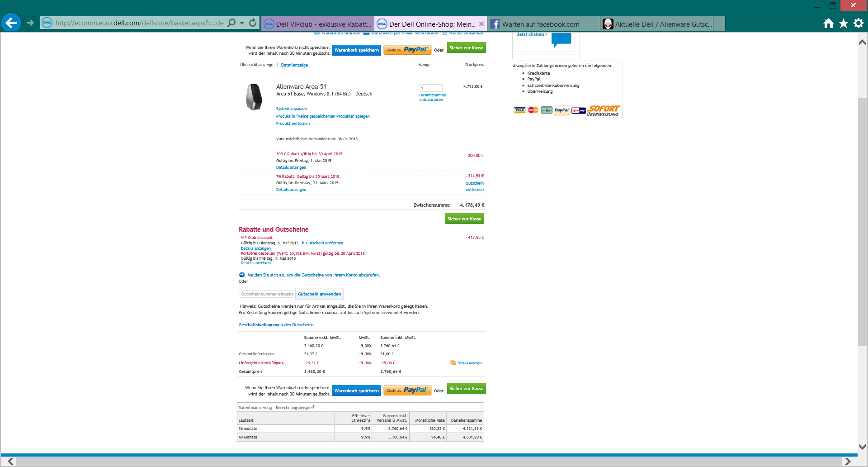Click Melden Sie sich an link
Image resolution: width=868 pixels, height=467 pixels.
[314, 275]
